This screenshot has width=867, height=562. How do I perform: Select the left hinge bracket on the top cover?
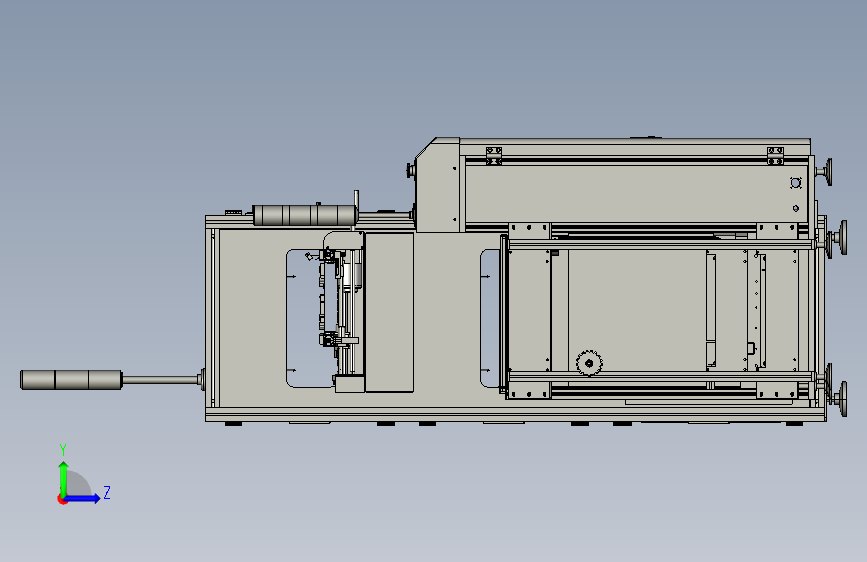tap(494, 155)
